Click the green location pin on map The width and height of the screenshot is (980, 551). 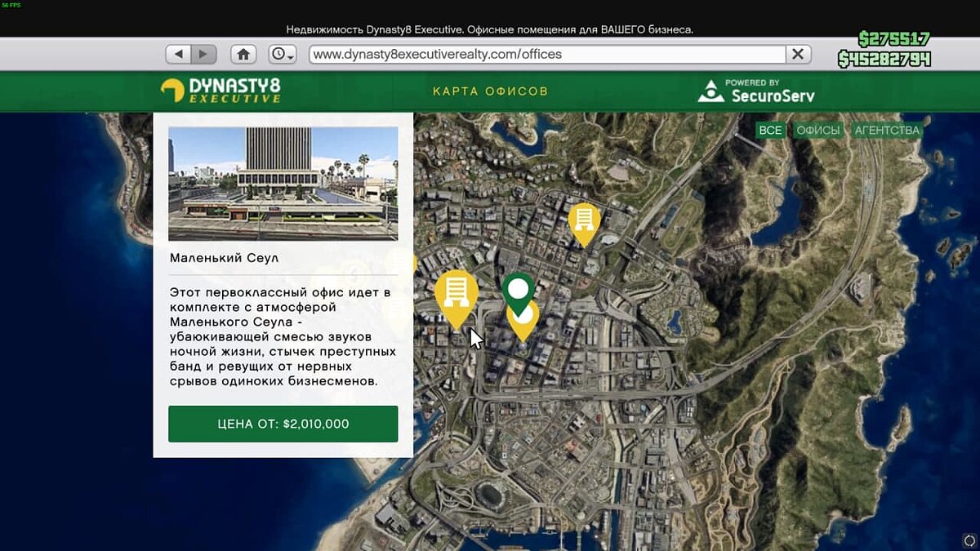(518, 289)
